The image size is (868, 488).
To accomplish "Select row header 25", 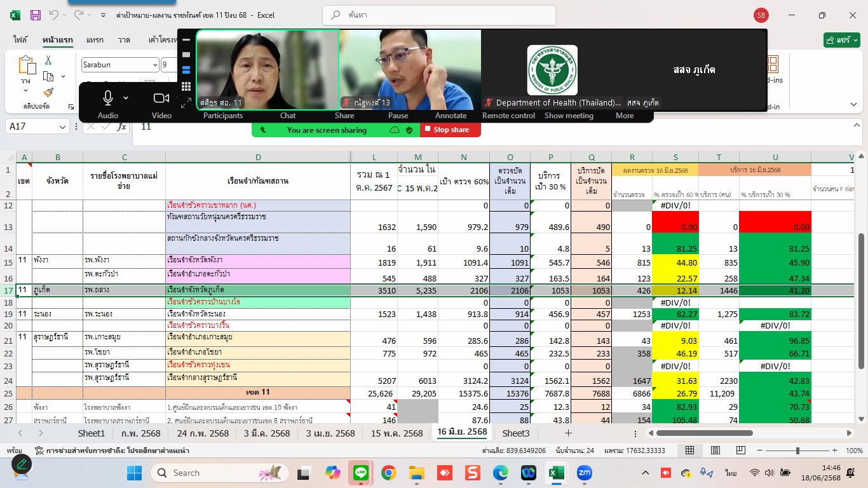I will click(x=8, y=393).
